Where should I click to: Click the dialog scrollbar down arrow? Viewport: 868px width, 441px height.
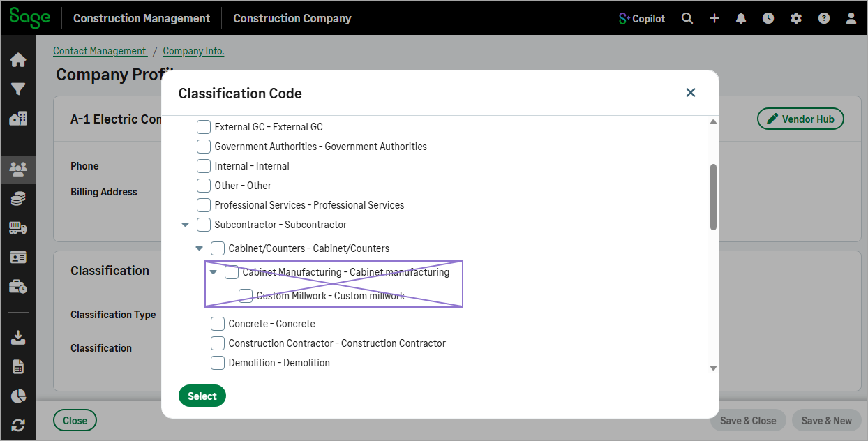713,368
